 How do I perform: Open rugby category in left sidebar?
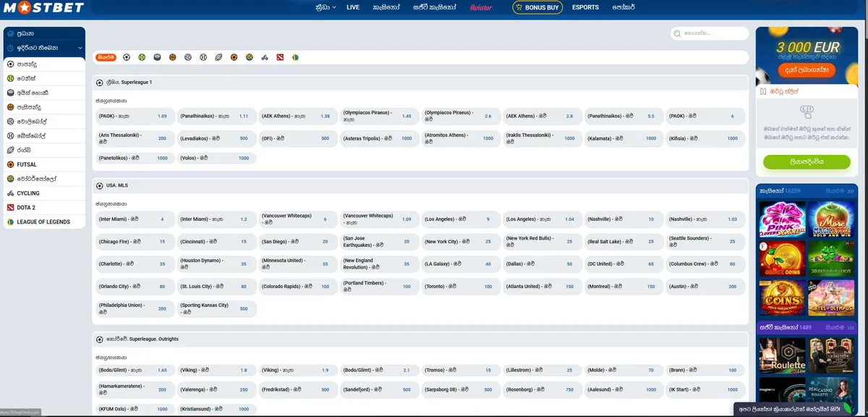(x=44, y=150)
